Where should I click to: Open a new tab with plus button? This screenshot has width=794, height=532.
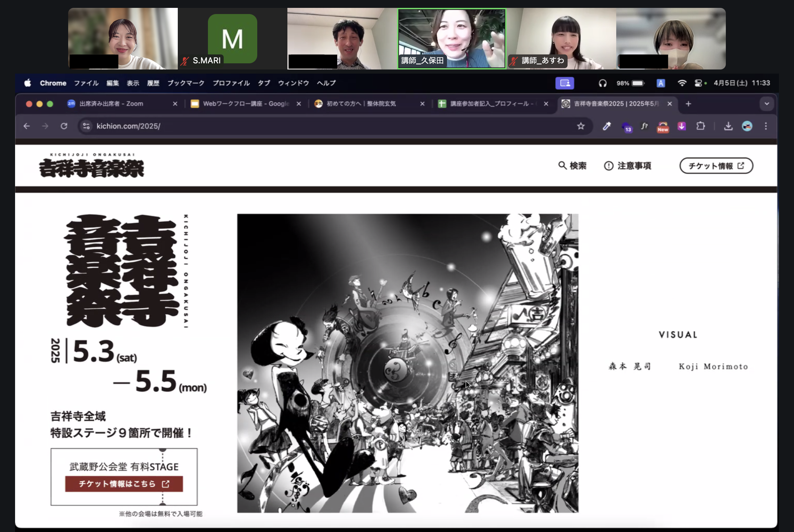click(688, 104)
